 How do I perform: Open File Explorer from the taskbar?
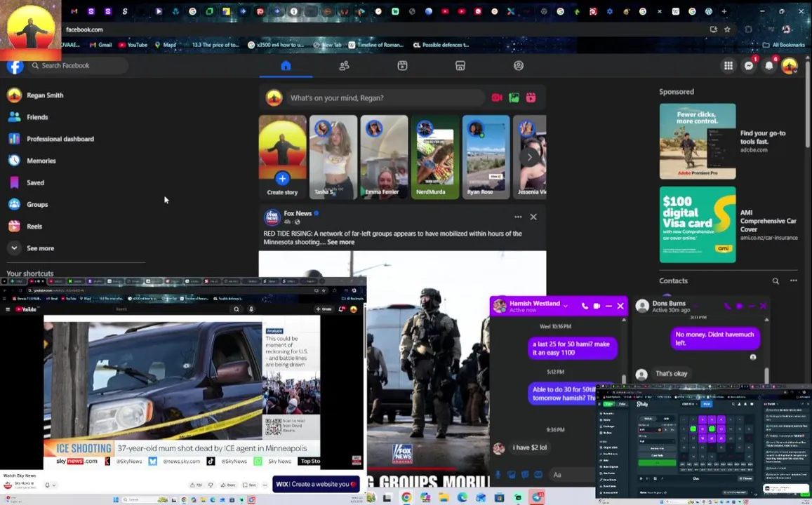click(444, 498)
